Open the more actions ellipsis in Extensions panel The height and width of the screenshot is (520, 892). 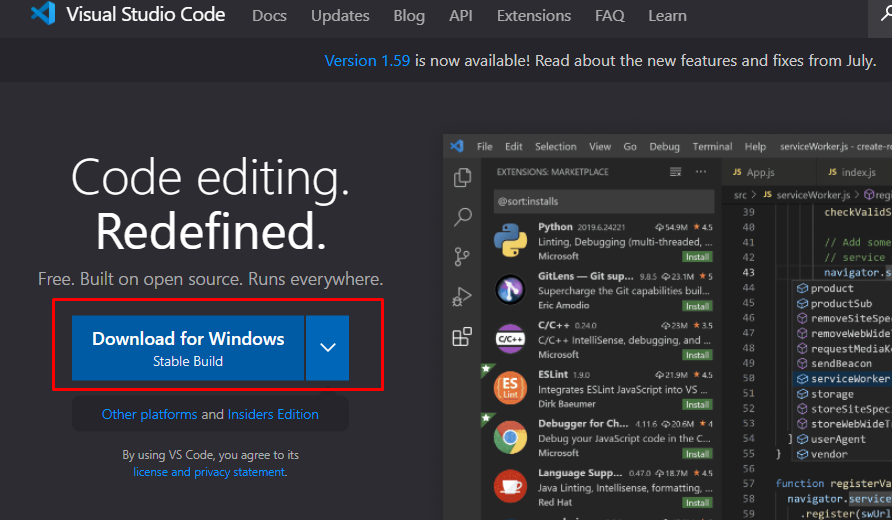click(701, 171)
